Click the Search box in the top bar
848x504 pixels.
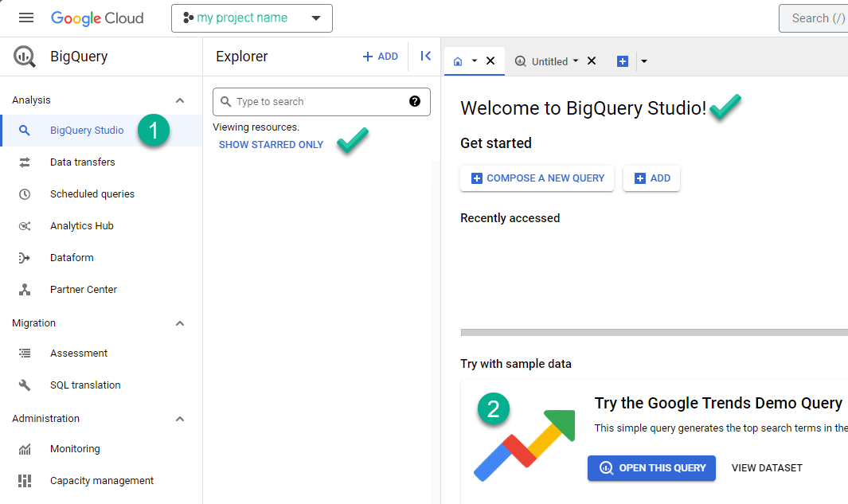tap(814, 18)
